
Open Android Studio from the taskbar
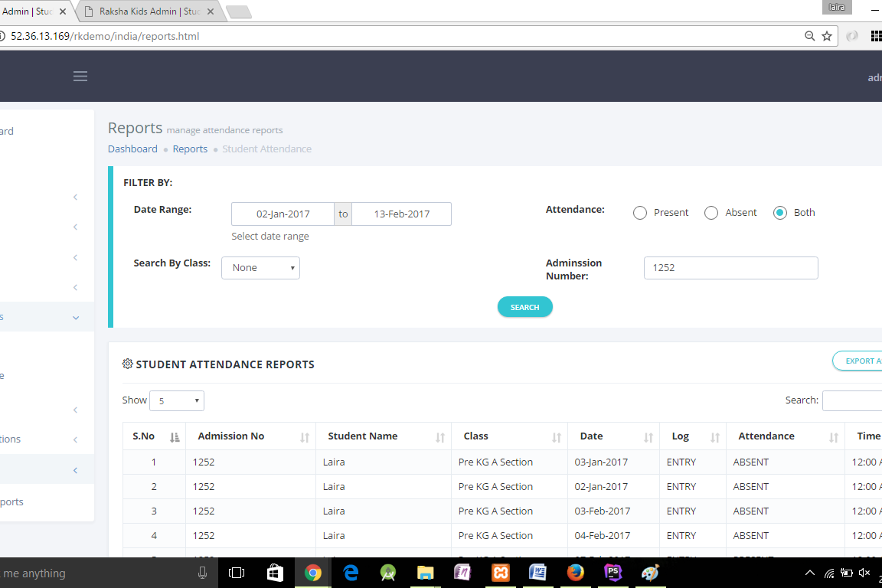[388, 573]
